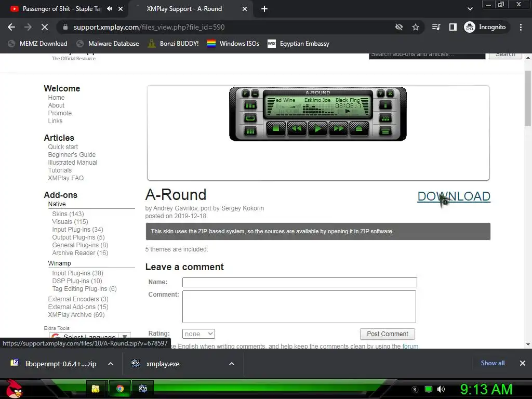Click the third-party cookies blocked eye icon
532x399 pixels.
(x=399, y=27)
